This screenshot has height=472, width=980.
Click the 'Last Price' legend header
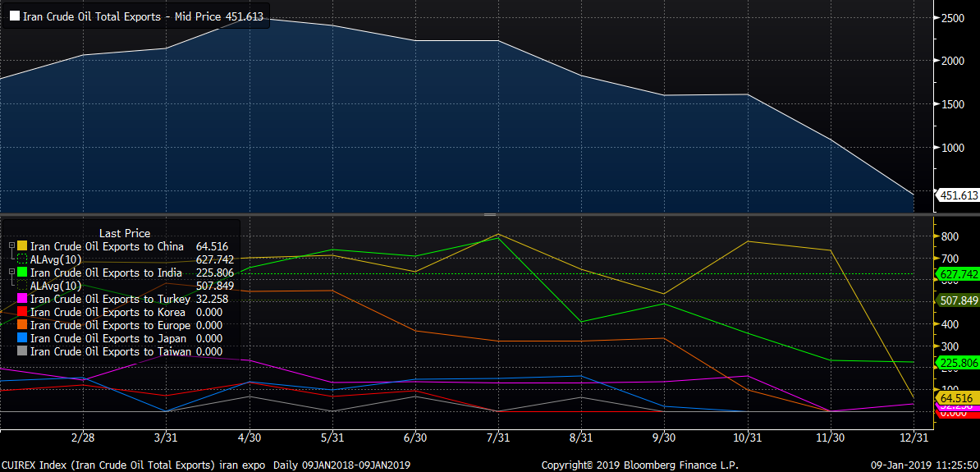[x=125, y=233]
